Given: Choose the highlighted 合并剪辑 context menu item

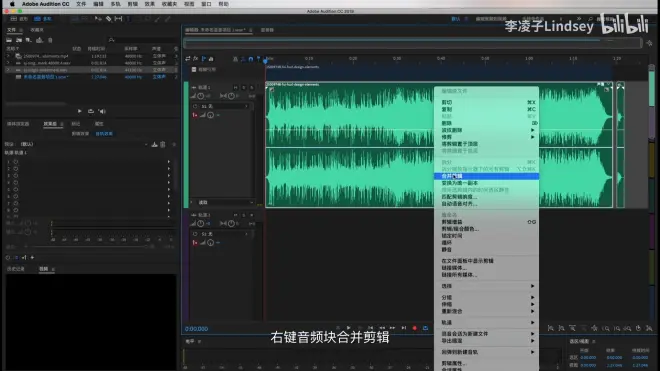Looking at the screenshot, I should point(486,176).
